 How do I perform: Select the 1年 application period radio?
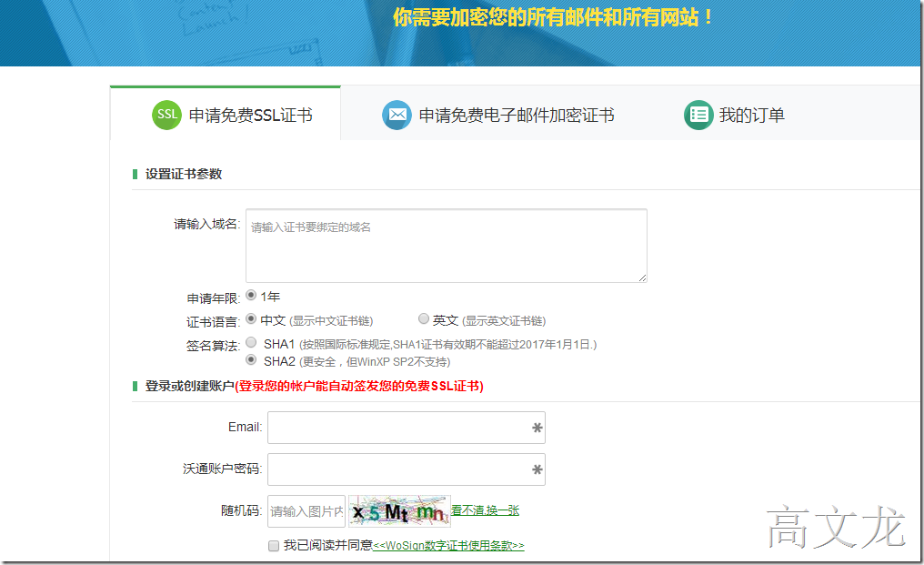[x=251, y=295]
